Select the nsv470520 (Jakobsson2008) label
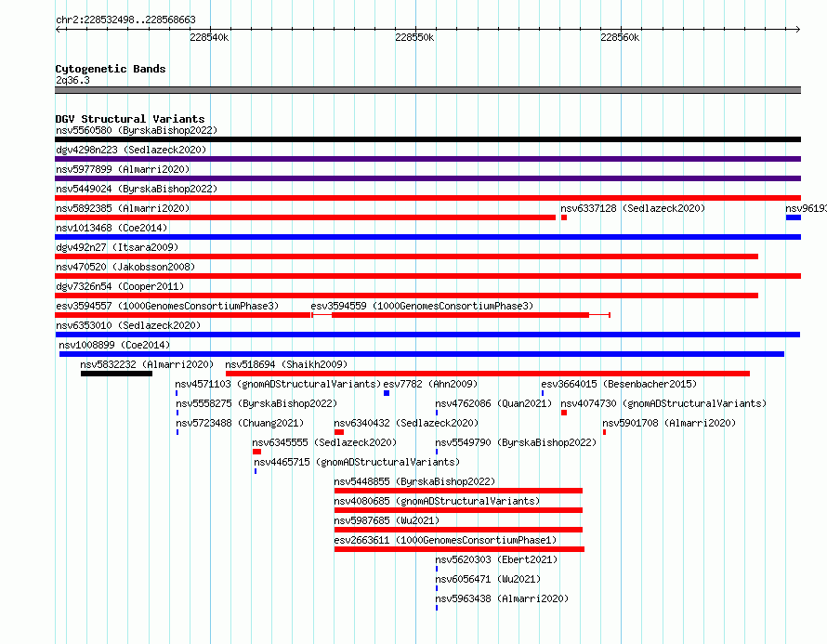This screenshot has height=644, width=827. 125,267
